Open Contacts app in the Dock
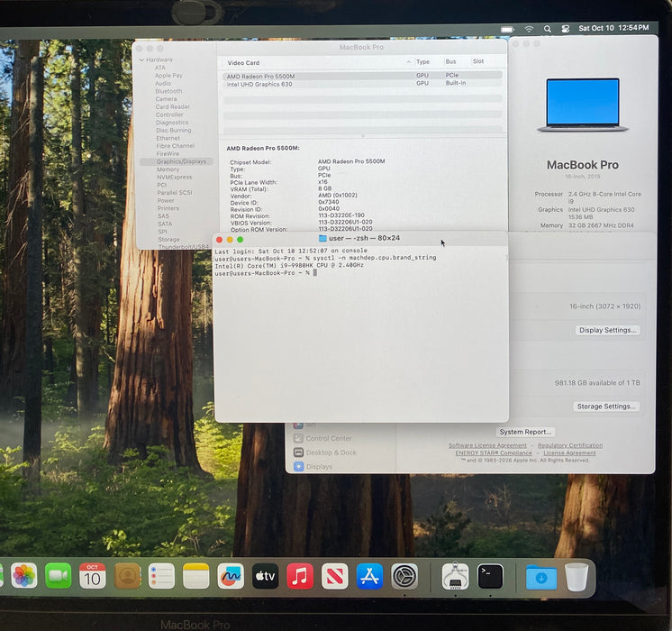The image size is (672, 631). pos(127,576)
